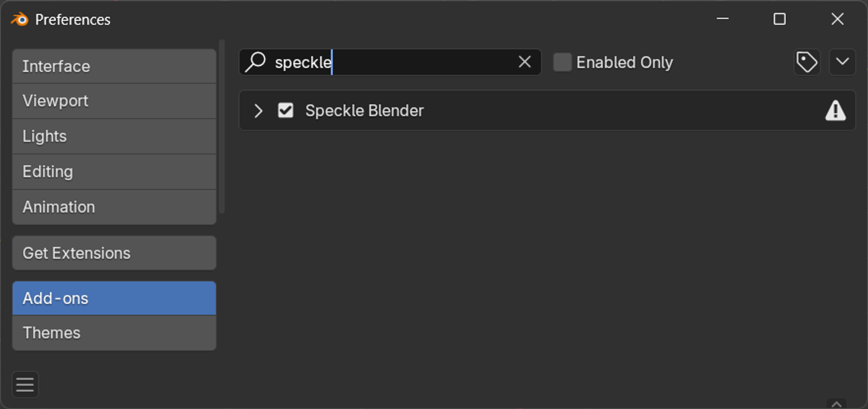Click the Blender logo in title bar

point(20,19)
